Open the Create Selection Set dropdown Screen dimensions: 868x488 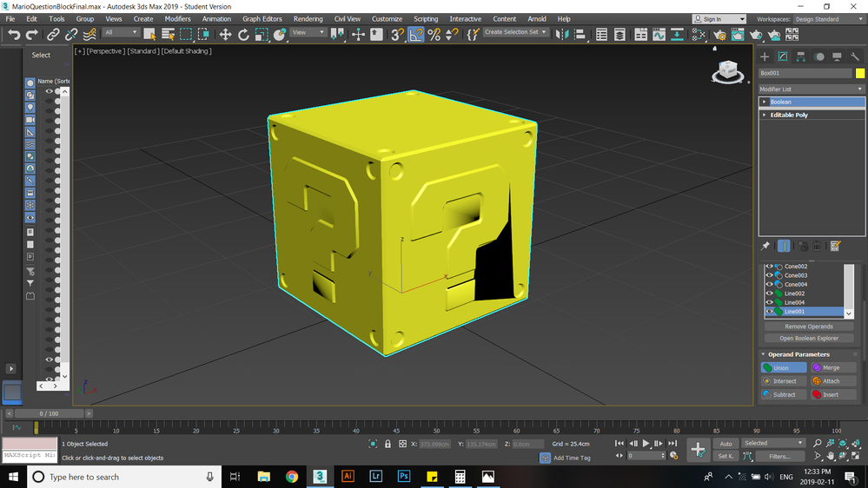click(x=515, y=32)
